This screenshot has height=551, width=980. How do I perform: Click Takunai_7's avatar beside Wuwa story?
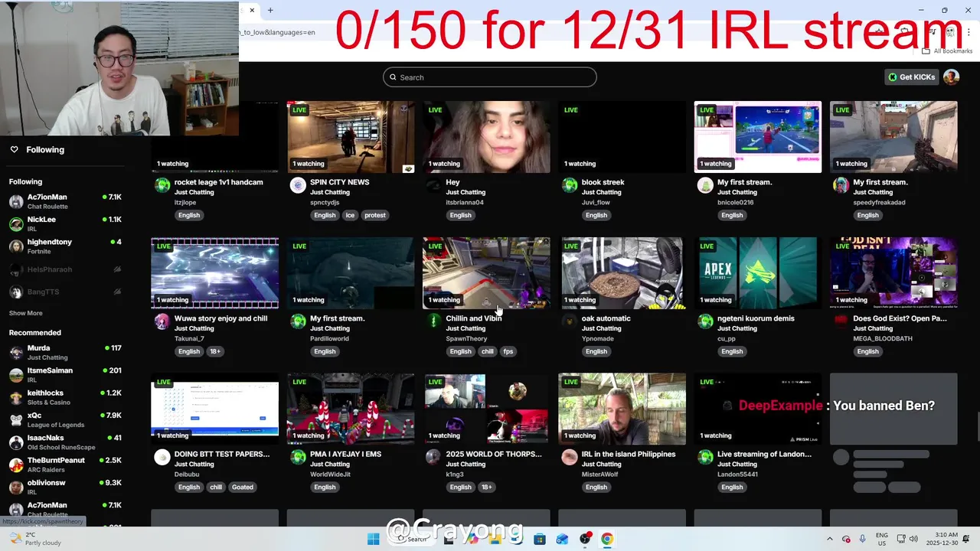click(x=162, y=321)
